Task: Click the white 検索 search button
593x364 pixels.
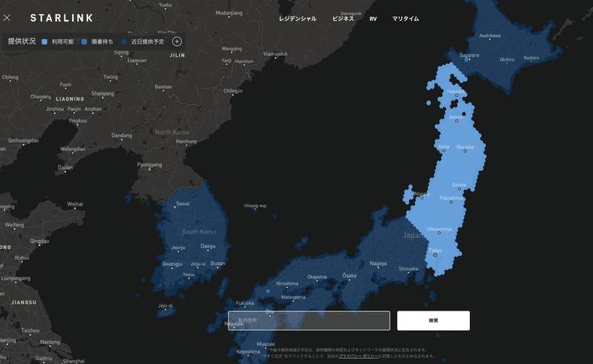Action: pos(434,320)
